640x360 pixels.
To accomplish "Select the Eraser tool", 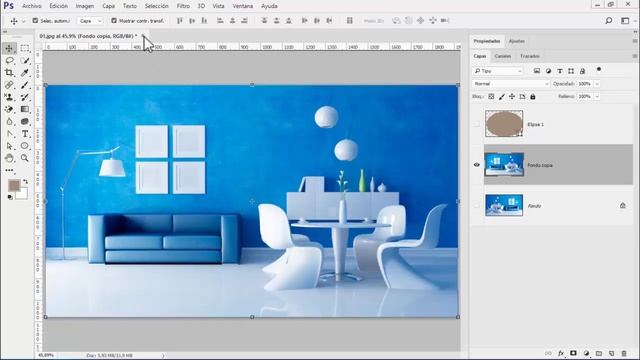I will [x=9, y=109].
